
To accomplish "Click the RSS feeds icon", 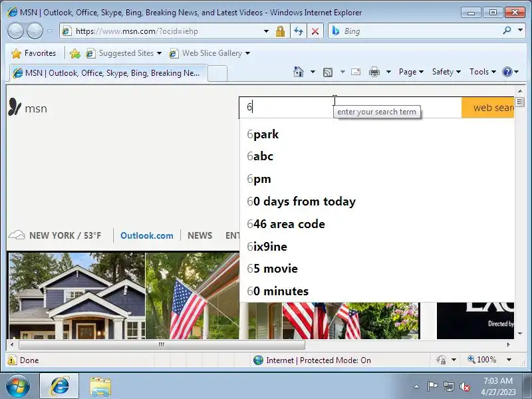I will point(328,72).
